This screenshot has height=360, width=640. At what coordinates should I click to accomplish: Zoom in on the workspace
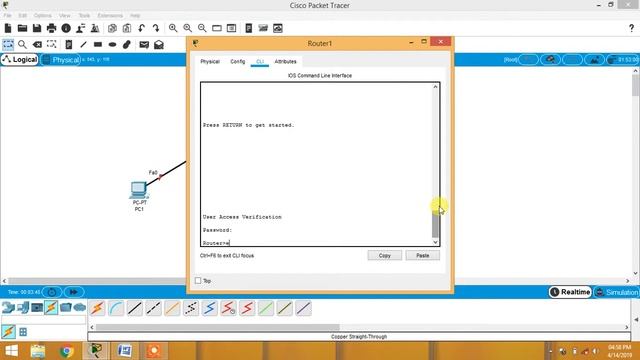click(173, 28)
